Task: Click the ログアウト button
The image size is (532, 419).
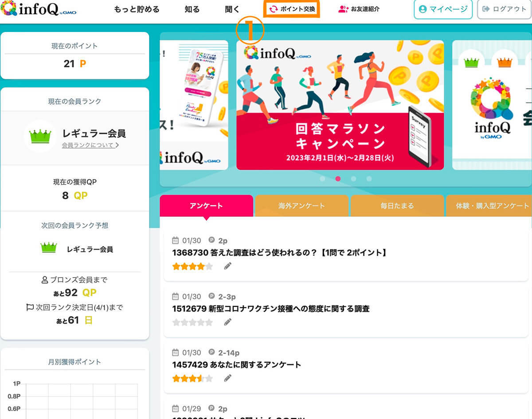Action: pyautogui.click(x=504, y=9)
